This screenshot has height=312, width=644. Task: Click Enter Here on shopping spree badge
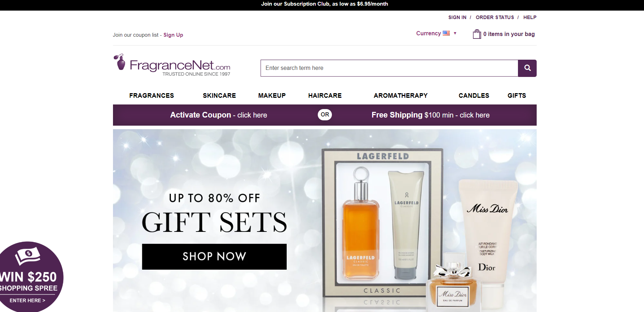click(27, 300)
